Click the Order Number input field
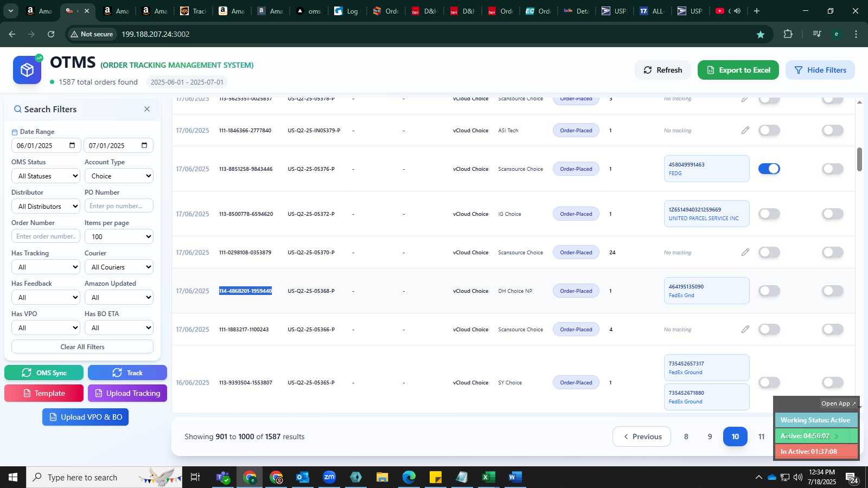868x488 pixels. click(x=46, y=236)
